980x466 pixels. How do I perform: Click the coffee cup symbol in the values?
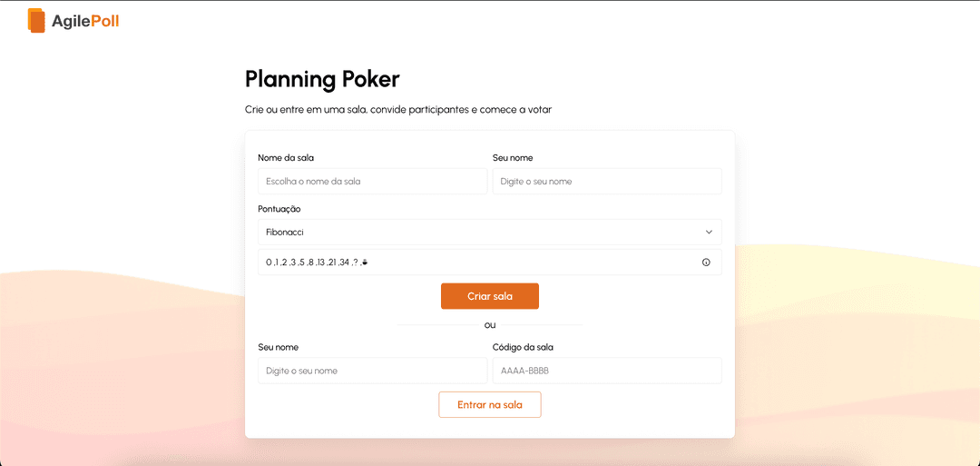click(x=364, y=263)
